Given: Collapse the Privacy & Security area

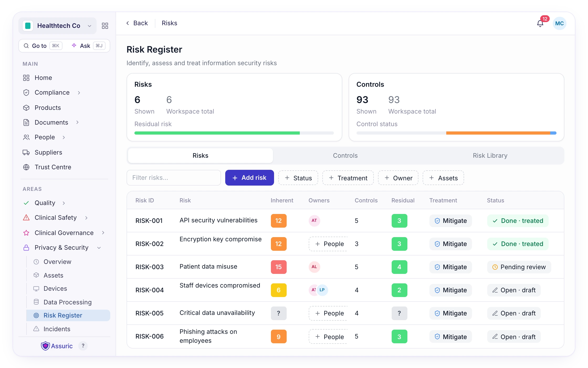Looking at the screenshot, I should coord(99,248).
